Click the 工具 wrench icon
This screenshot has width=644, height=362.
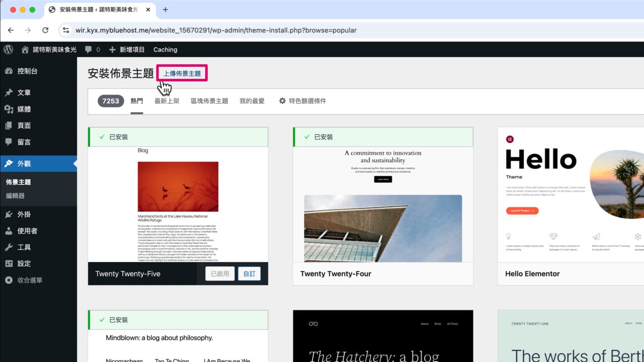9,247
